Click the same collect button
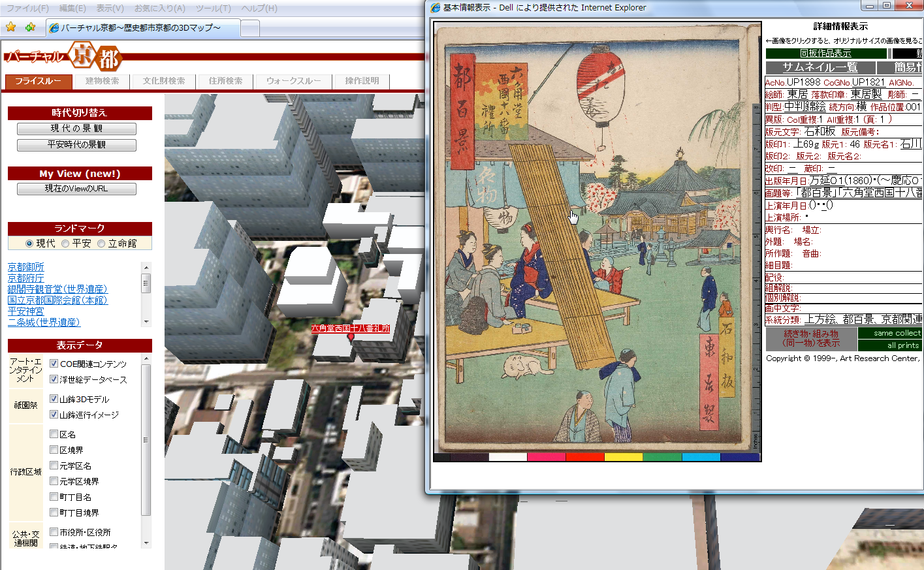This screenshot has height=570, width=924. (x=890, y=333)
